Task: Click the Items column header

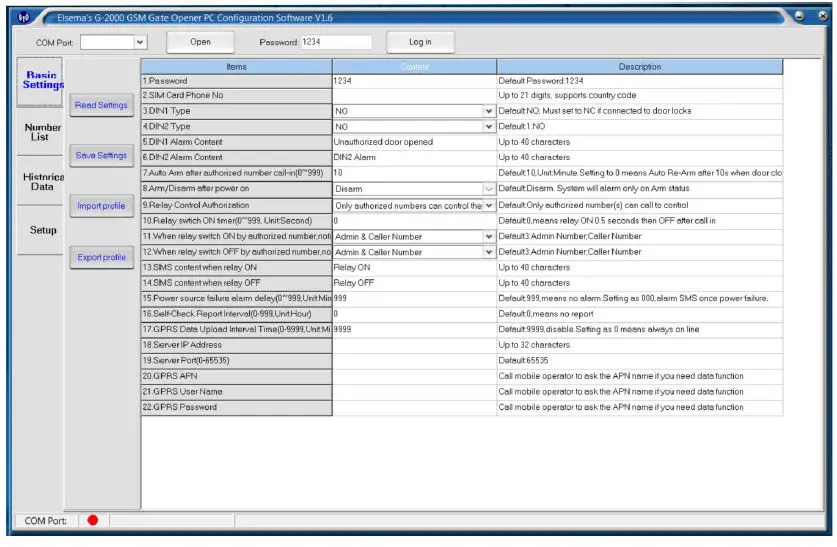Action: (236, 67)
